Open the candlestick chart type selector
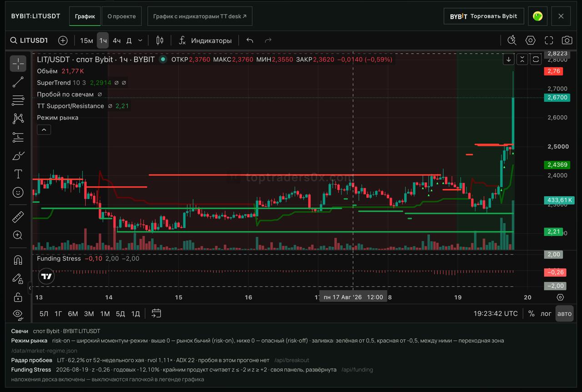The height and width of the screenshot is (392, 582). click(160, 40)
